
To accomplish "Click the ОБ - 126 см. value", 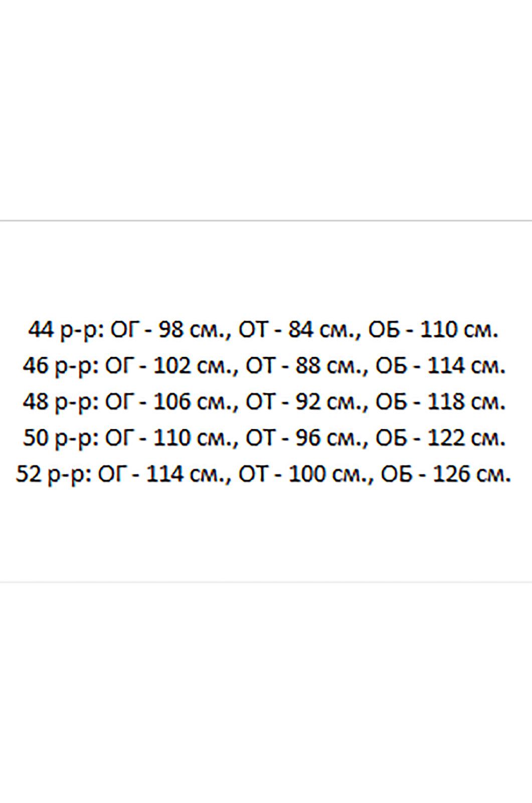I will [446, 474].
